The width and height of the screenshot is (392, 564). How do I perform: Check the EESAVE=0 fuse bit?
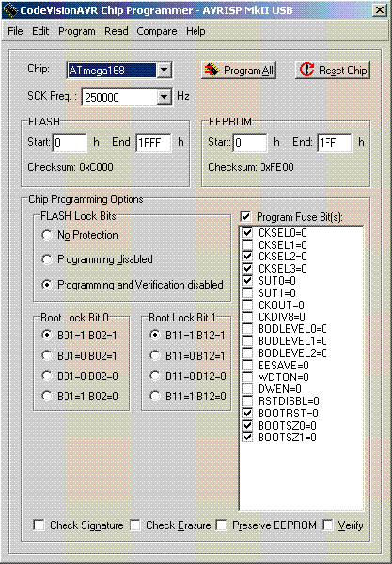pos(247,365)
